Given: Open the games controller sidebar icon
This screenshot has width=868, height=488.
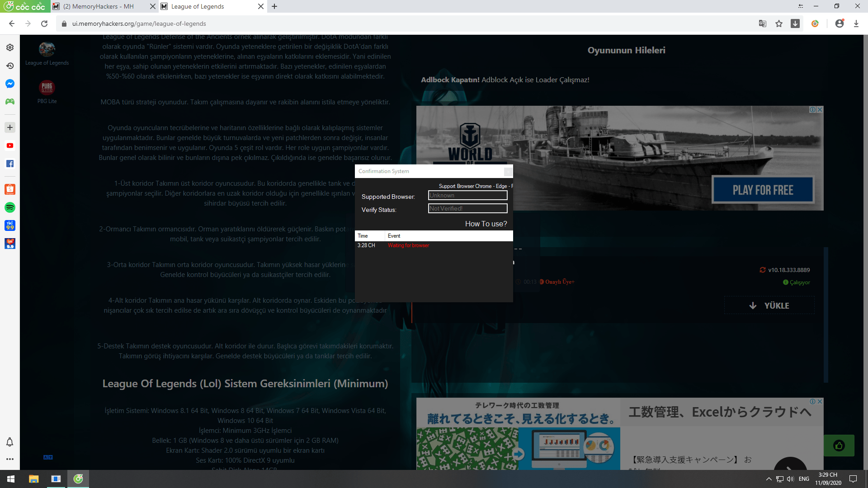Looking at the screenshot, I should coord(10,102).
